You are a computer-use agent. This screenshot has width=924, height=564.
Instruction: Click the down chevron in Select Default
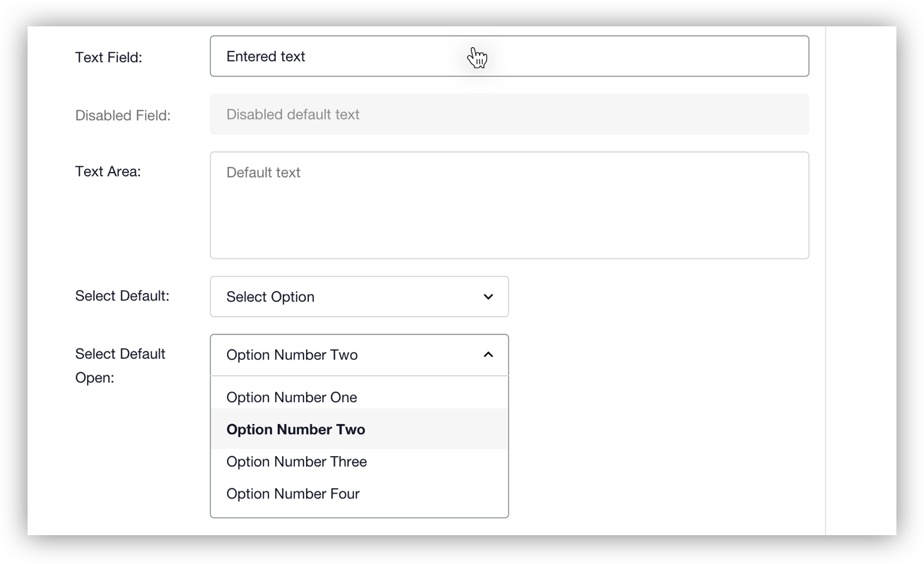[x=488, y=297]
